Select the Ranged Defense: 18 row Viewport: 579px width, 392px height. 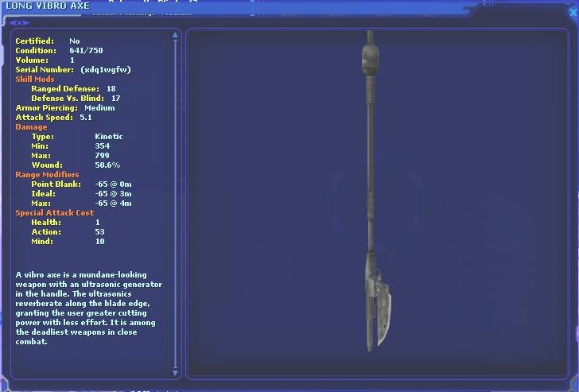click(x=73, y=88)
